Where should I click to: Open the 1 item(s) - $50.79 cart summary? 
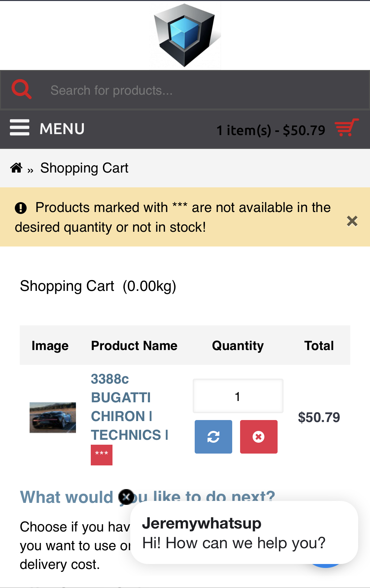coord(271,130)
